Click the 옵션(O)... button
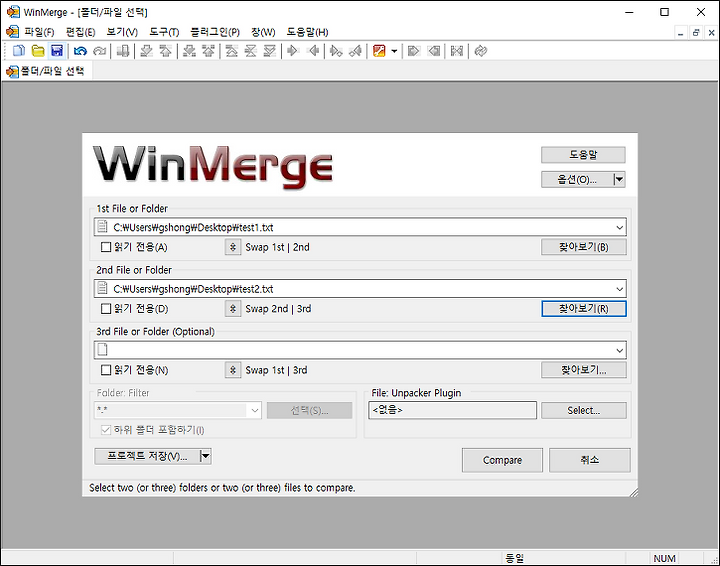 click(x=577, y=179)
